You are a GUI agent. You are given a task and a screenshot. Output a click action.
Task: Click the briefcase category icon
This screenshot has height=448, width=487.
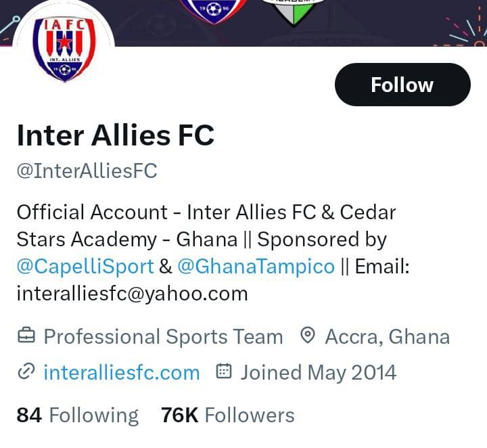(x=26, y=336)
